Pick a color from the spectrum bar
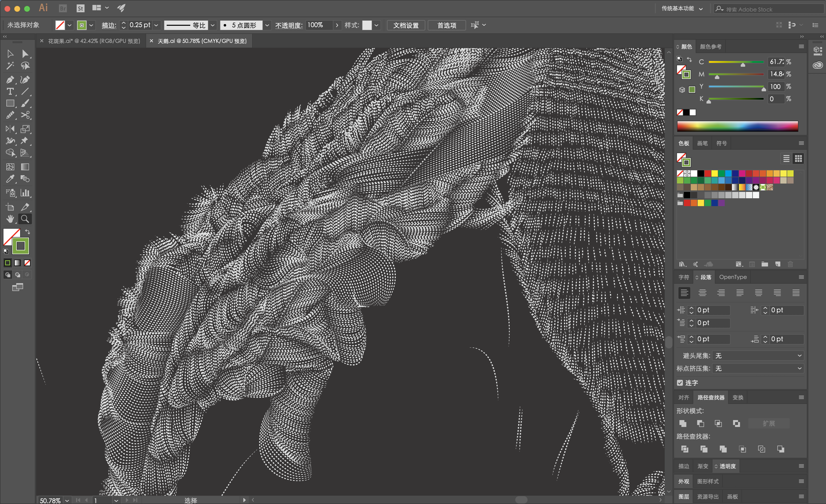 click(738, 126)
